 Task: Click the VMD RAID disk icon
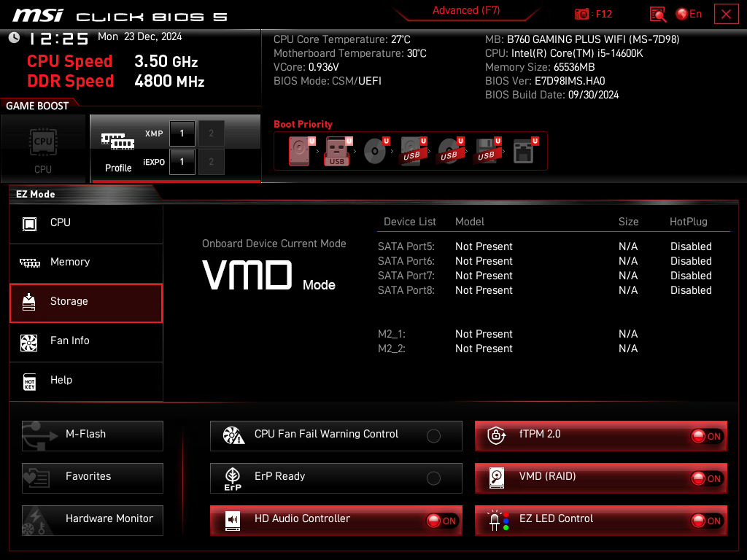(496, 478)
